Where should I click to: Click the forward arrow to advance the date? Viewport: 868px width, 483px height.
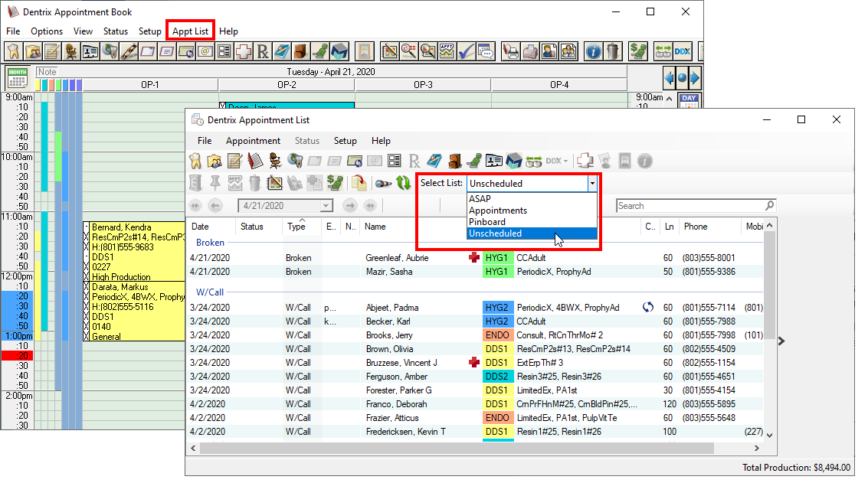[x=352, y=206]
